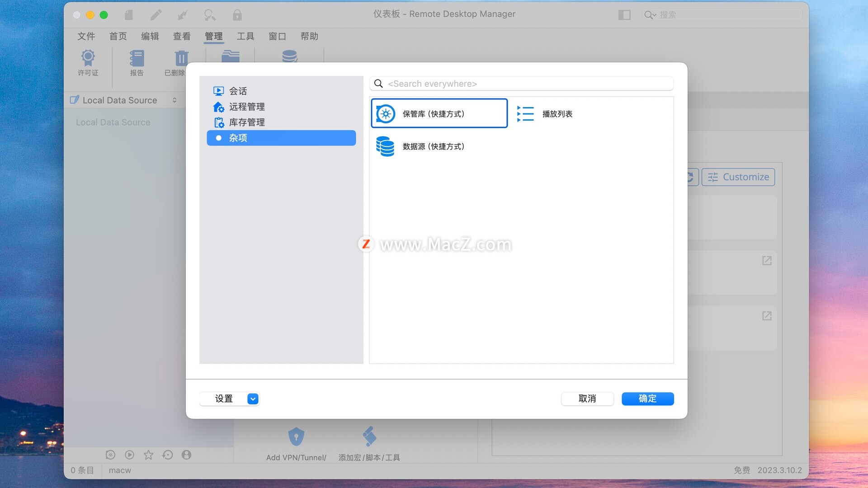Select 远程管理 in the category list

[x=247, y=107]
